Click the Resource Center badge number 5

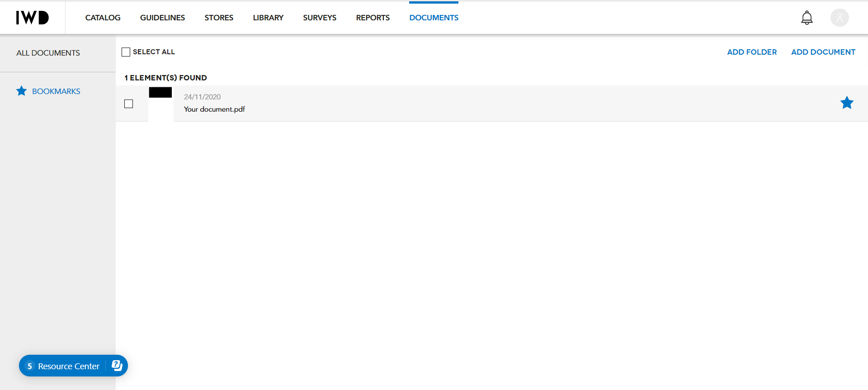(x=29, y=366)
